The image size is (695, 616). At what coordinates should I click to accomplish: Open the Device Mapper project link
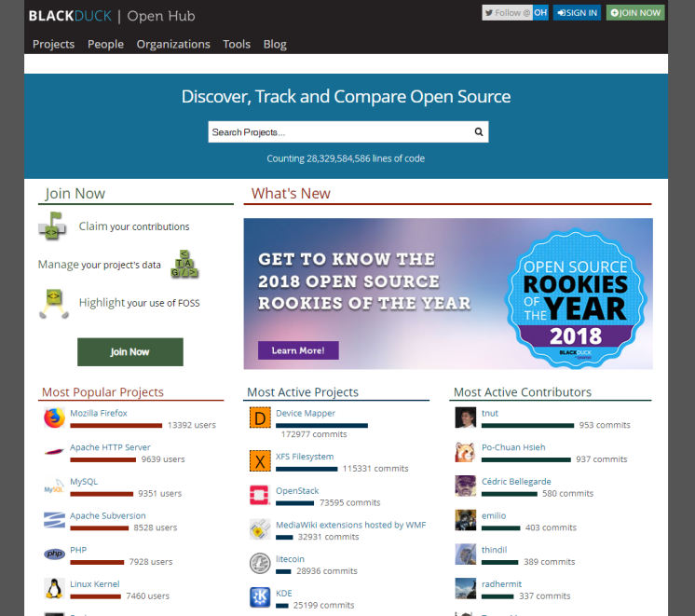click(x=305, y=413)
